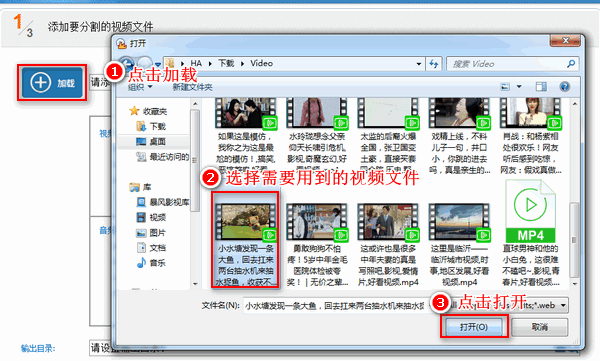
Task: Open the 音乐 library
Action: point(157,263)
